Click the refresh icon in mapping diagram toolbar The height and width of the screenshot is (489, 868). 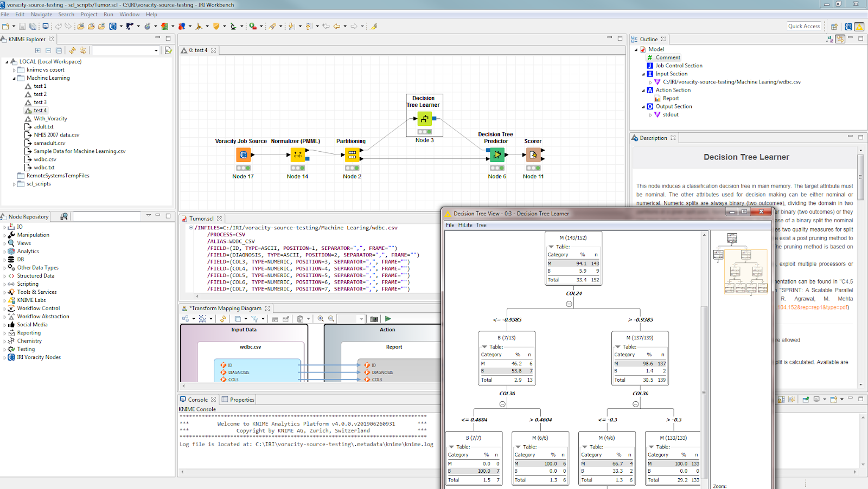coord(223,319)
